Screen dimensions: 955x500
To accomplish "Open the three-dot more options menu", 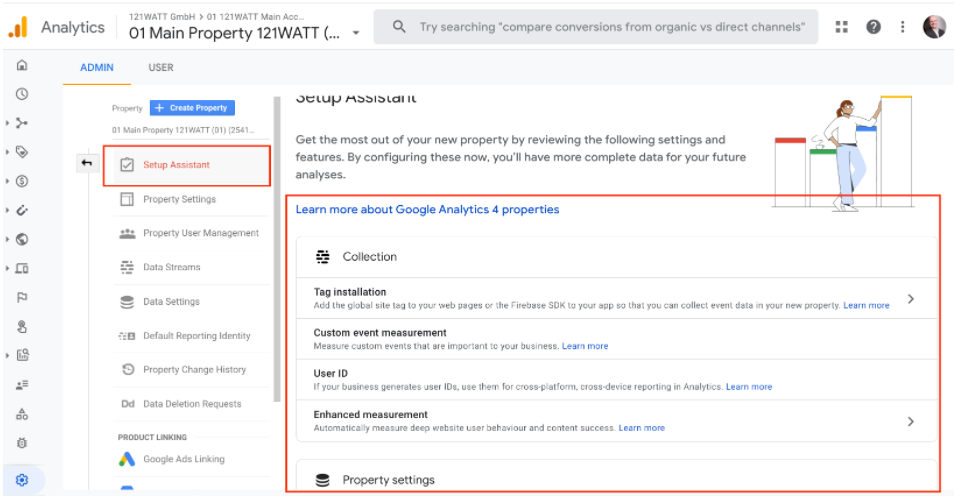I will [x=903, y=27].
